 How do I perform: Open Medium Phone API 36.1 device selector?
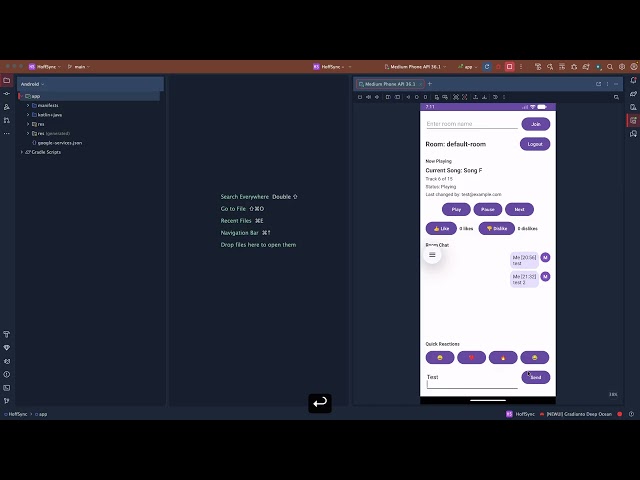[x=415, y=67]
